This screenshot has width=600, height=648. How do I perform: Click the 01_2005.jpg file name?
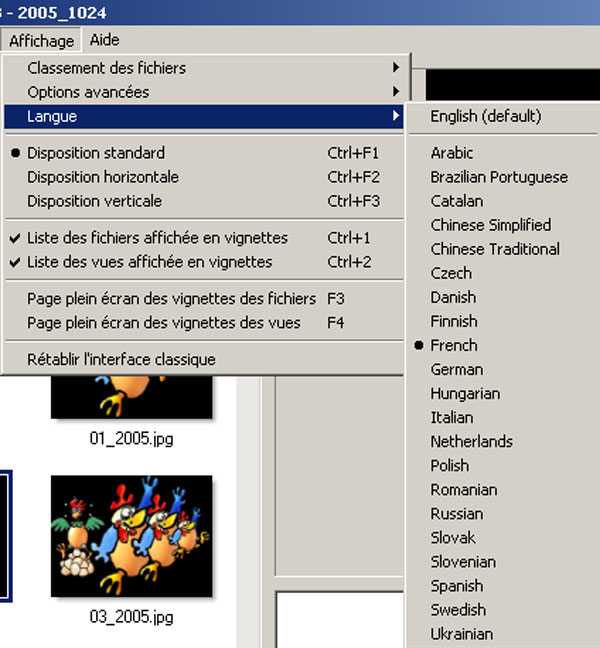[x=131, y=438]
